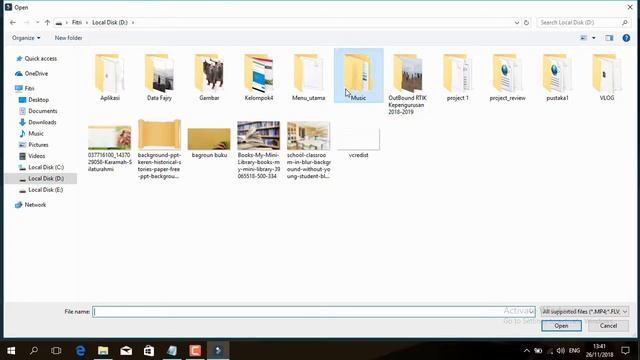The image size is (640, 360).
Task: Select the school-classroom-in-blur image file
Action: (x=309, y=149)
